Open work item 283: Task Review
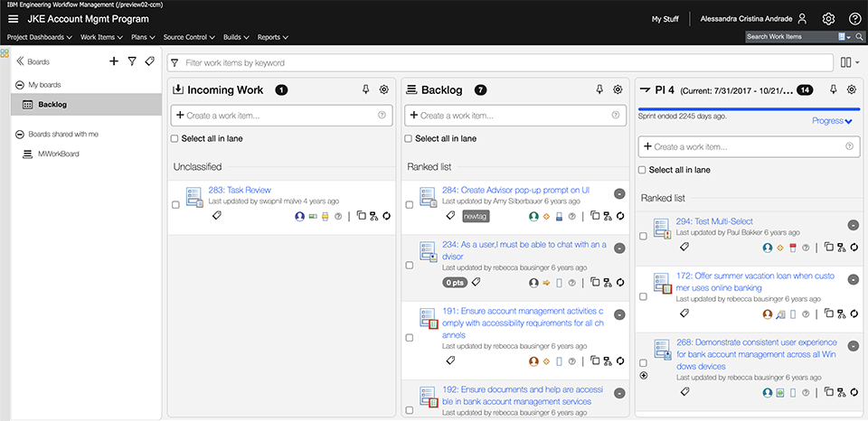The image size is (868, 421). tap(240, 190)
